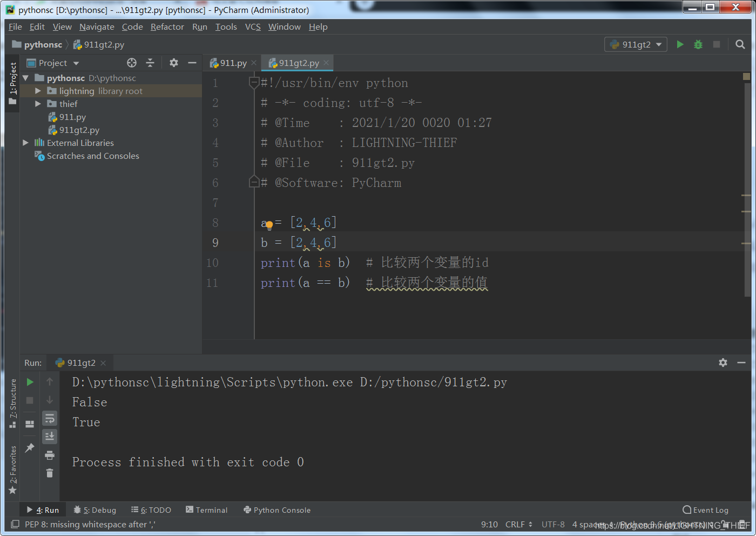This screenshot has height=536, width=756.
Task: Start debugging with the green bug icon
Action: (698, 44)
